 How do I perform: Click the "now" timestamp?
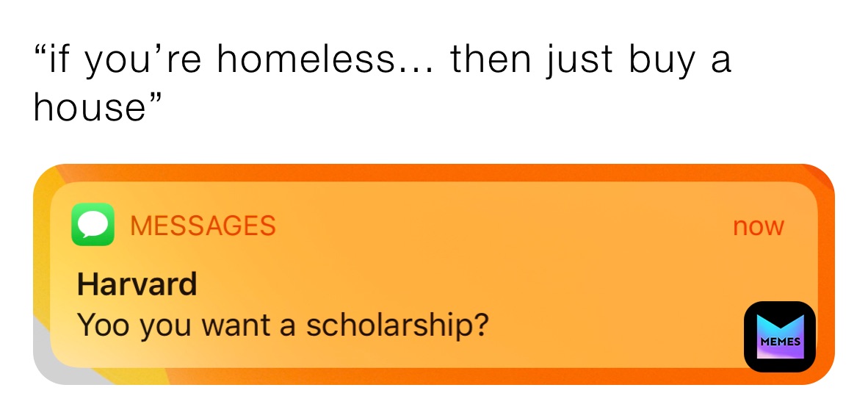(758, 226)
